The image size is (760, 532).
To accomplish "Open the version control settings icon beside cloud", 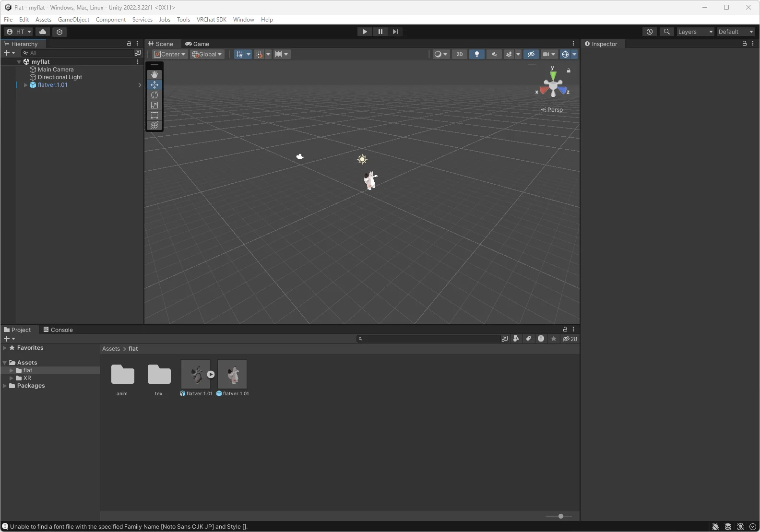I will [59, 32].
